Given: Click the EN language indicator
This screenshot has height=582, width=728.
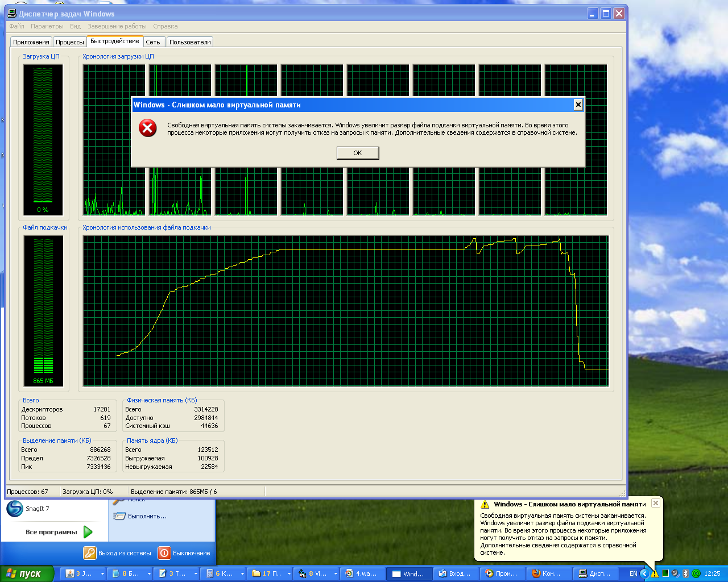Looking at the screenshot, I should (x=633, y=573).
